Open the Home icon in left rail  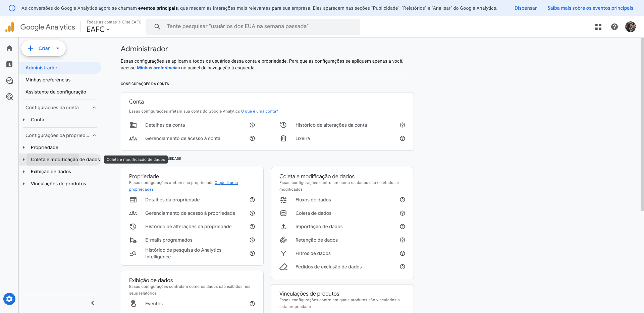pos(9,48)
